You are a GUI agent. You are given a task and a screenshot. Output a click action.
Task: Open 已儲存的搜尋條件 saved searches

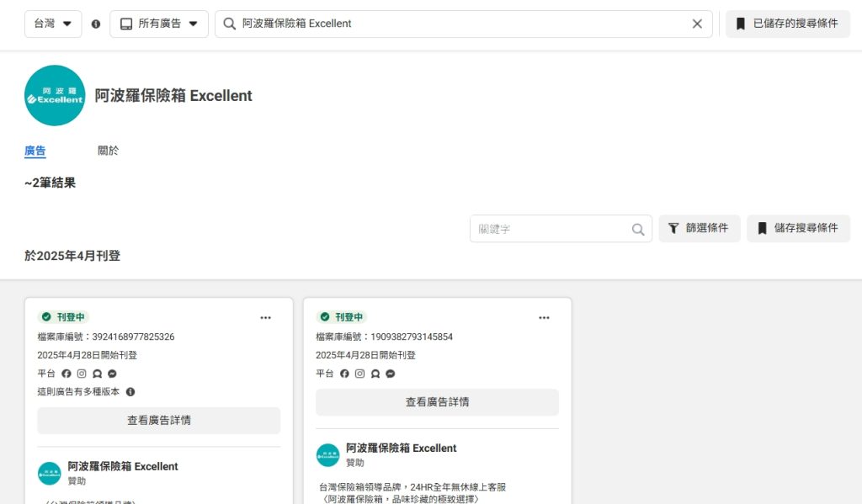[788, 24]
